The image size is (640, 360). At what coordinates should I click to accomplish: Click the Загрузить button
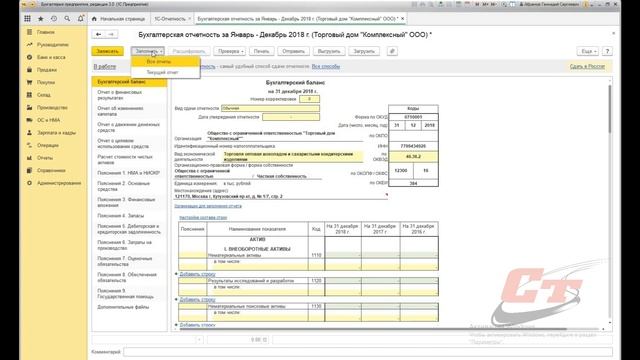pos(364,51)
